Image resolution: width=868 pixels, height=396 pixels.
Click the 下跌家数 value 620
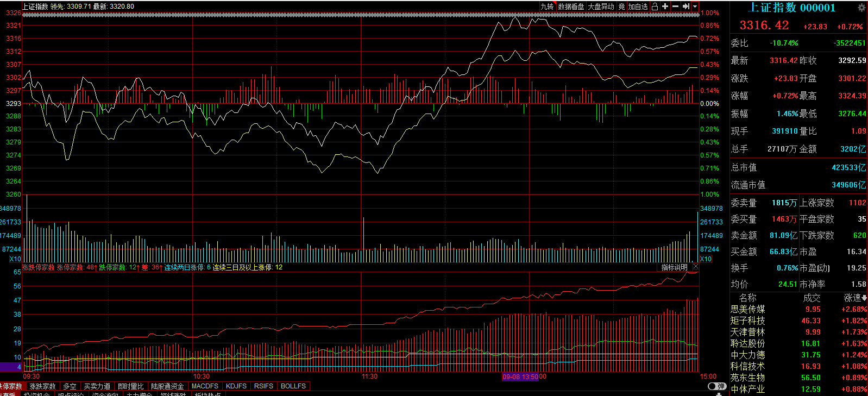point(860,235)
